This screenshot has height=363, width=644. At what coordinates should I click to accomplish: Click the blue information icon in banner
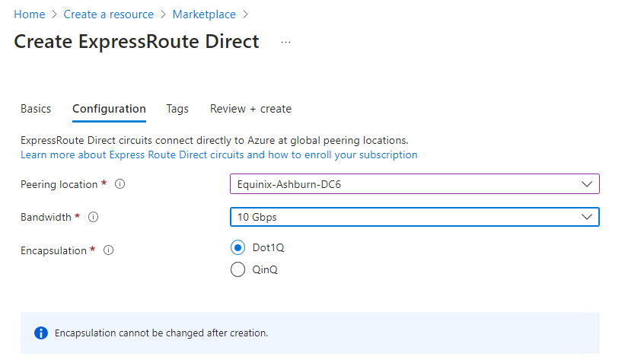[x=41, y=333]
